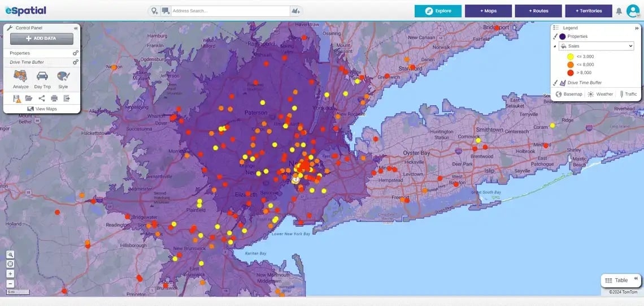The height and width of the screenshot is (306, 644).
Task: Open the Territories menu tab
Action: point(589,11)
